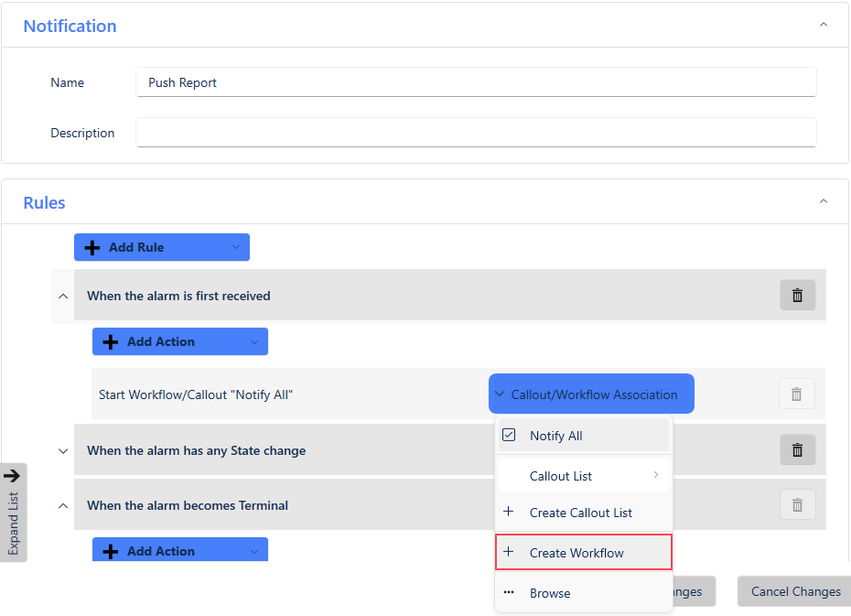Toggle the checkbox next to Notify All entry
This screenshot has height=616, width=851.
(509, 435)
